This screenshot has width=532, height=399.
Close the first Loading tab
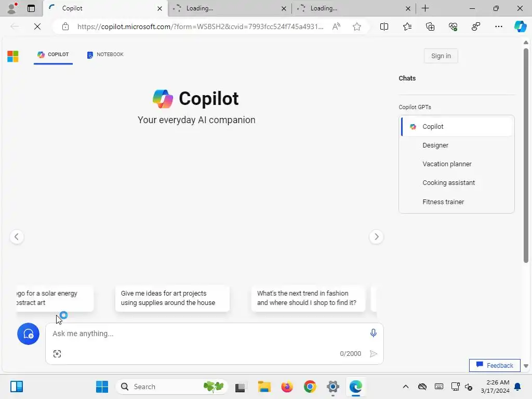[x=284, y=8]
